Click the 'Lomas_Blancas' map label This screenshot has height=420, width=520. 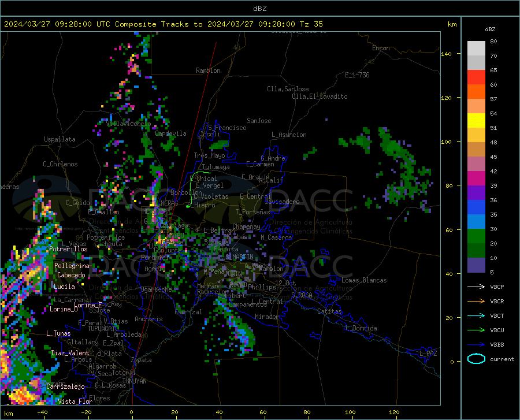pos(364,280)
